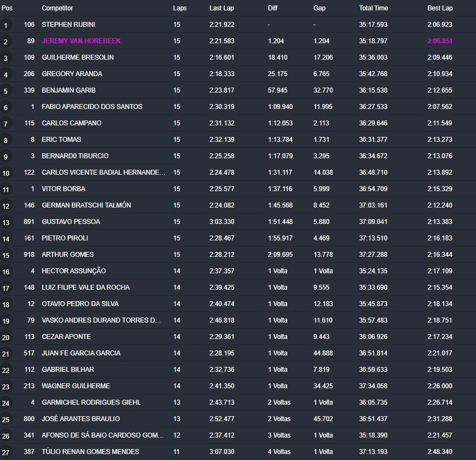Viewport: 476px width, 460px height.
Task: Click last lap time 3:03.330
Action: click(222, 221)
